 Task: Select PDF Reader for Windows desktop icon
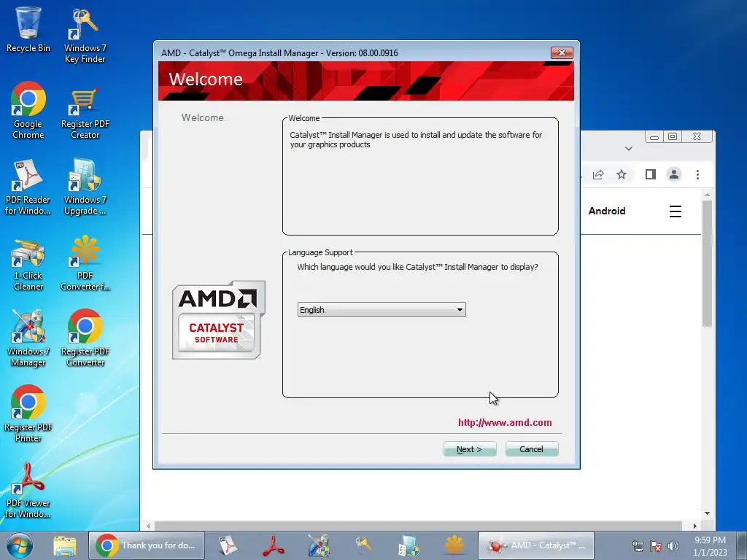[28, 187]
